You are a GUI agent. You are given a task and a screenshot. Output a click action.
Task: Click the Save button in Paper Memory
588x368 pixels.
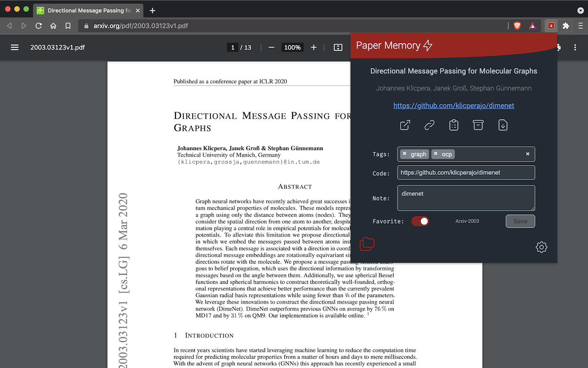pos(520,221)
